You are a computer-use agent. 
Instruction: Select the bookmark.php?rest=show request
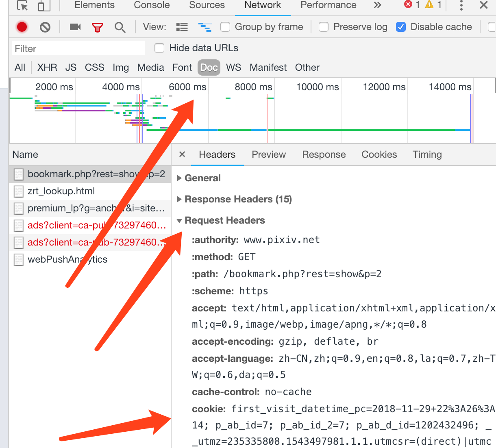(90, 174)
